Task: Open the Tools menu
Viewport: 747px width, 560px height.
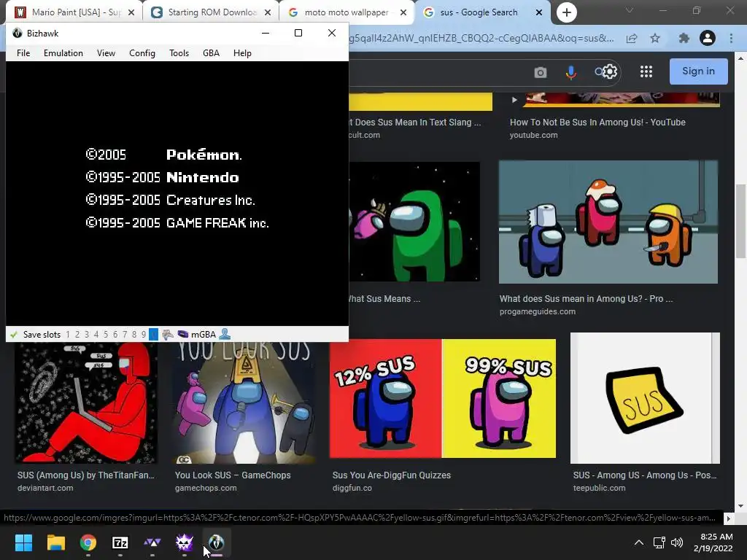Action: tap(179, 52)
